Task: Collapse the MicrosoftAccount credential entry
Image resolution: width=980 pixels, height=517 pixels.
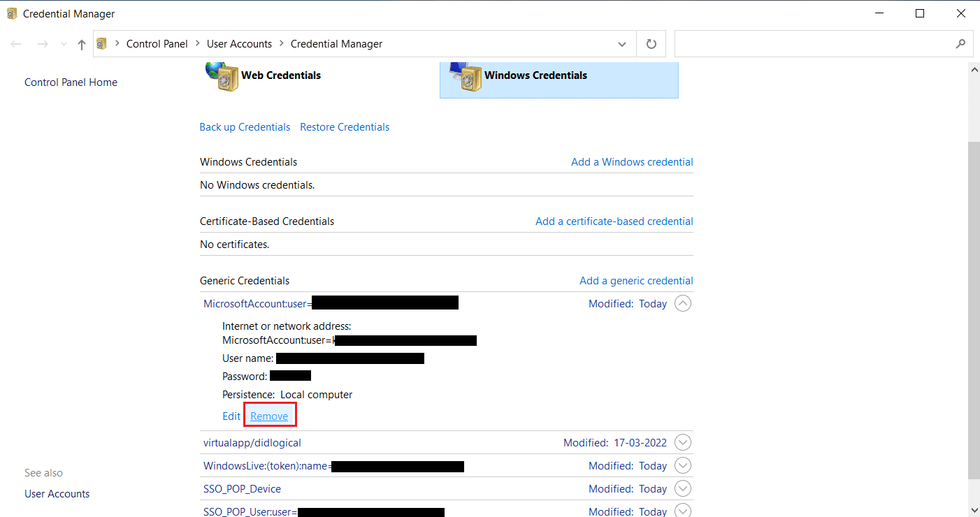Action: click(682, 304)
